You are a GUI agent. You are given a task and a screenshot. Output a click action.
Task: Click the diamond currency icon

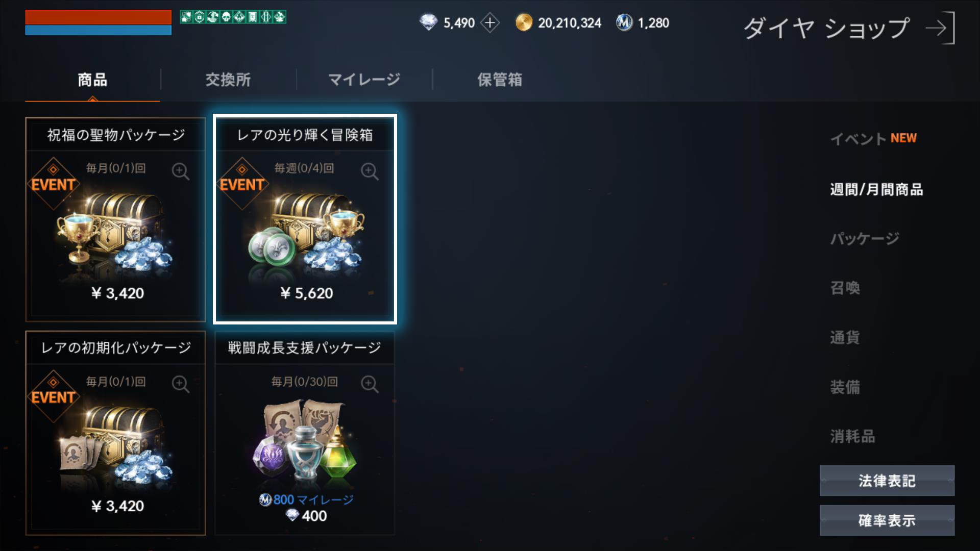tap(428, 22)
